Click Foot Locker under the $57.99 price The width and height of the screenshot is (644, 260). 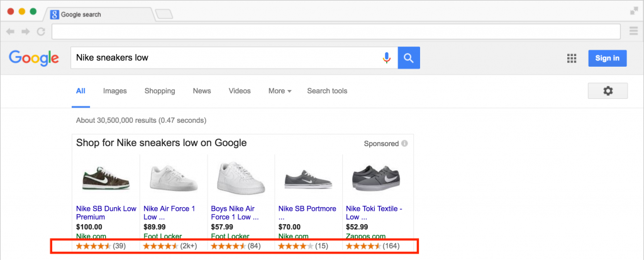coord(230,236)
